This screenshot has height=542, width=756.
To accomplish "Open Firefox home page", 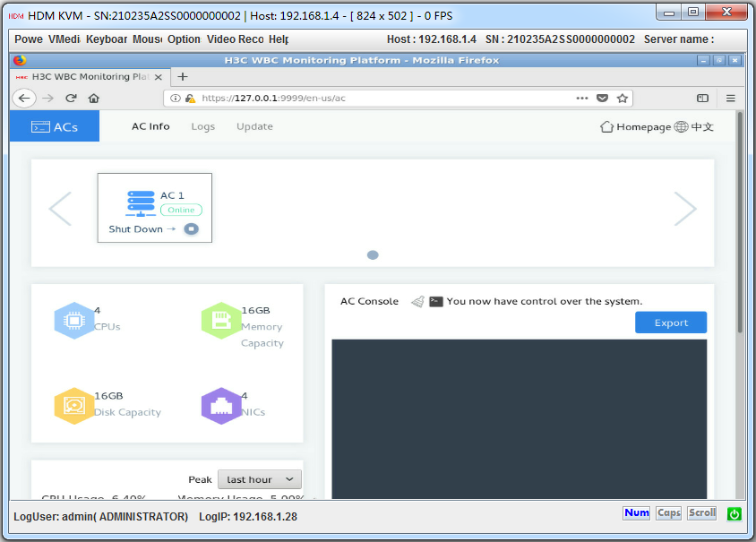I will 93,99.
